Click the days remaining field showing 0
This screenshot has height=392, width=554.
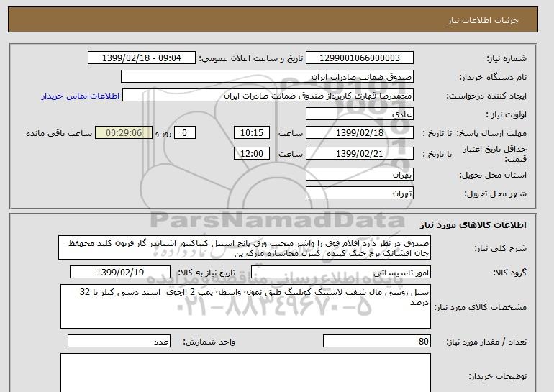184,133
